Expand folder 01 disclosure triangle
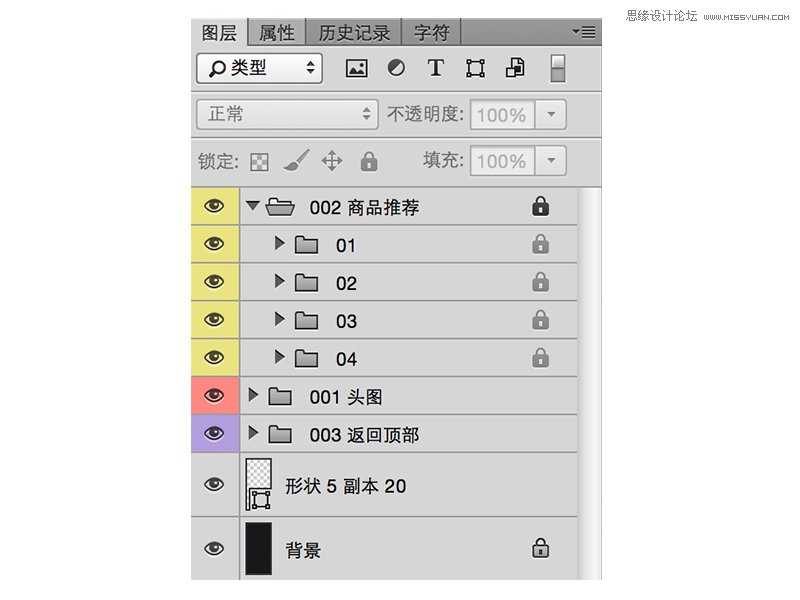The width and height of the screenshot is (800, 600). (279, 243)
